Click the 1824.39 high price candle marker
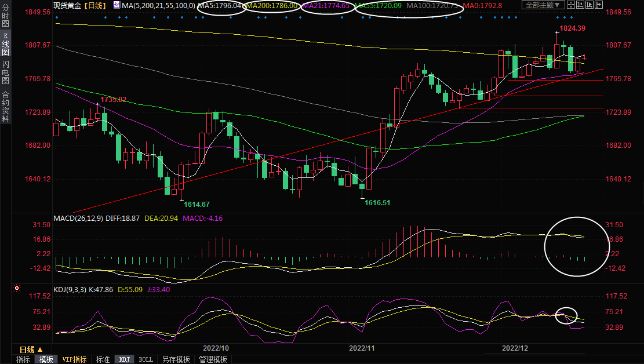This screenshot has width=644, height=364. tap(558, 33)
